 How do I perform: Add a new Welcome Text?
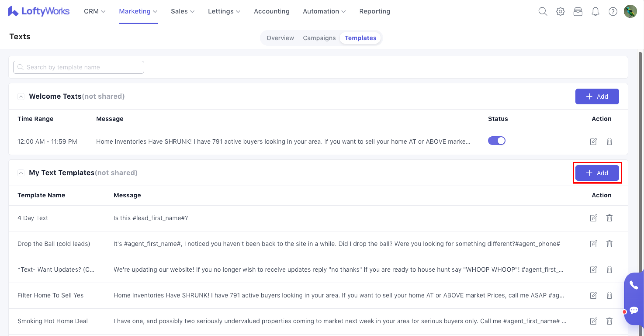[597, 97]
